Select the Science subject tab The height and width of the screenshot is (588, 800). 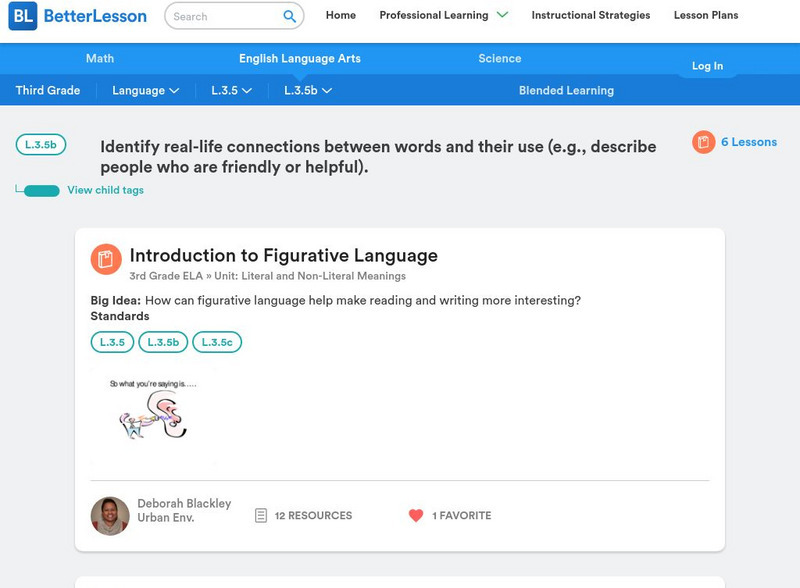click(x=500, y=59)
